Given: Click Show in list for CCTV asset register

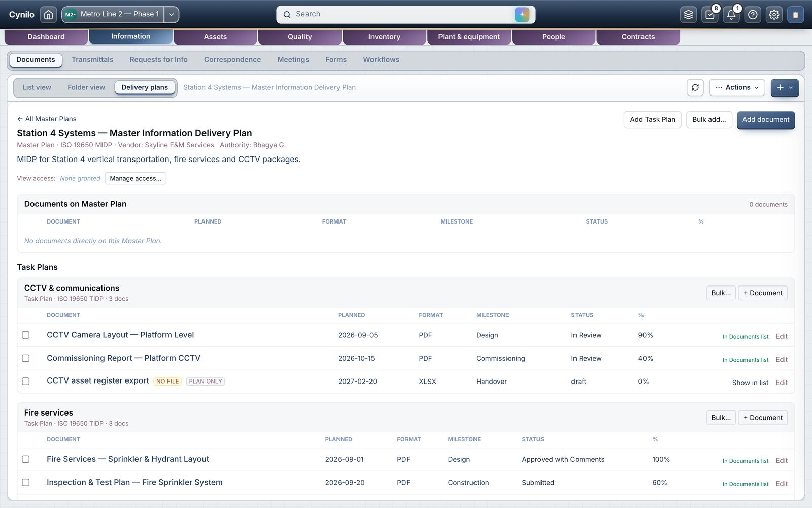Looking at the screenshot, I should click(750, 383).
